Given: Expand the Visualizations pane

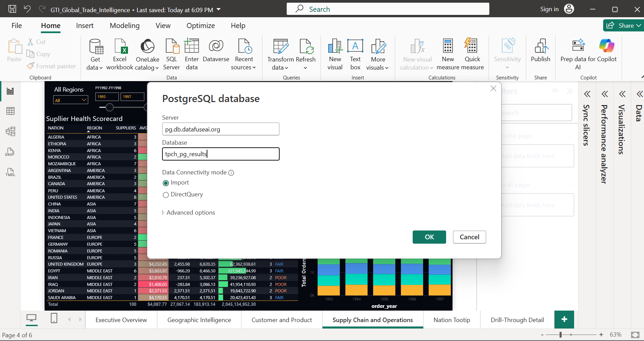Looking at the screenshot, I should (x=622, y=94).
